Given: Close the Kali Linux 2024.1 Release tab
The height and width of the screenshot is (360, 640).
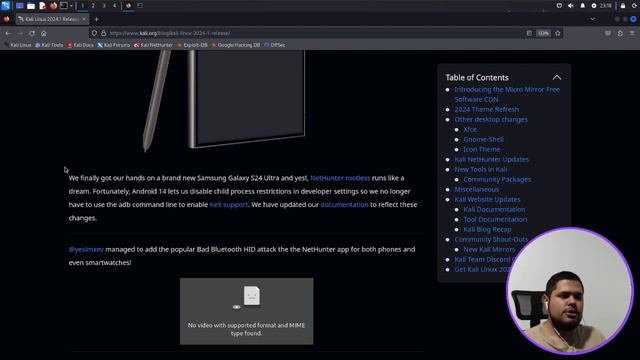Looking at the screenshot, I should (x=84, y=19).
